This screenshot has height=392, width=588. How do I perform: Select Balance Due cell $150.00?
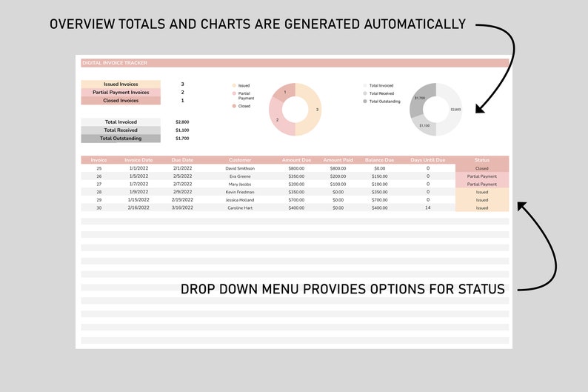coord(379,176)
